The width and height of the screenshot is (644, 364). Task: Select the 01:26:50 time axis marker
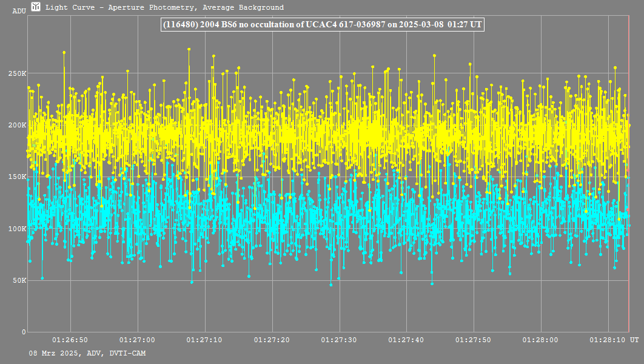(71, 340)
